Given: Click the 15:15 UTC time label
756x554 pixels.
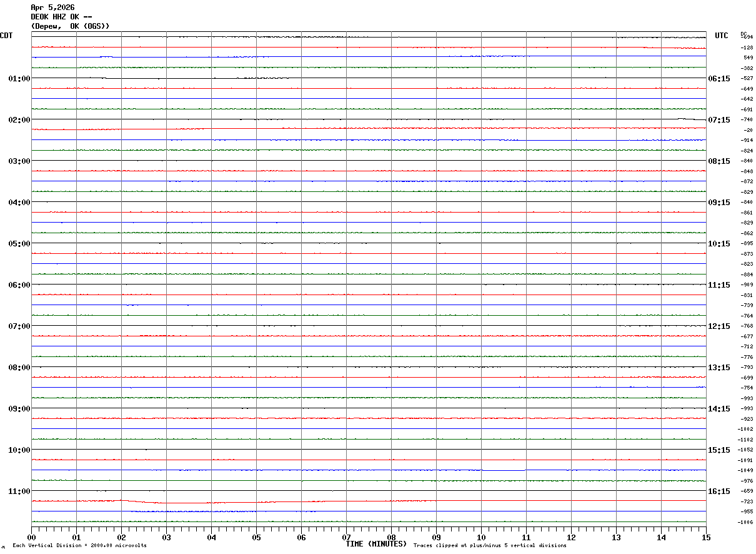Looking at the screenshot, I should point(719,450).
